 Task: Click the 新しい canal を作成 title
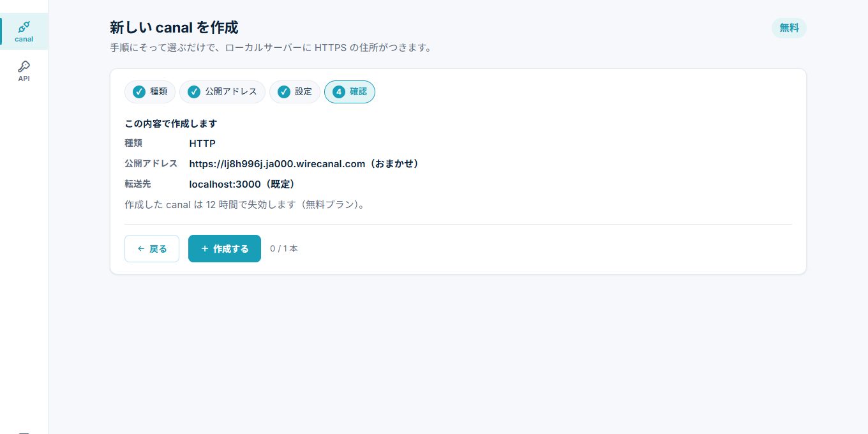click(x=174, y=27)
